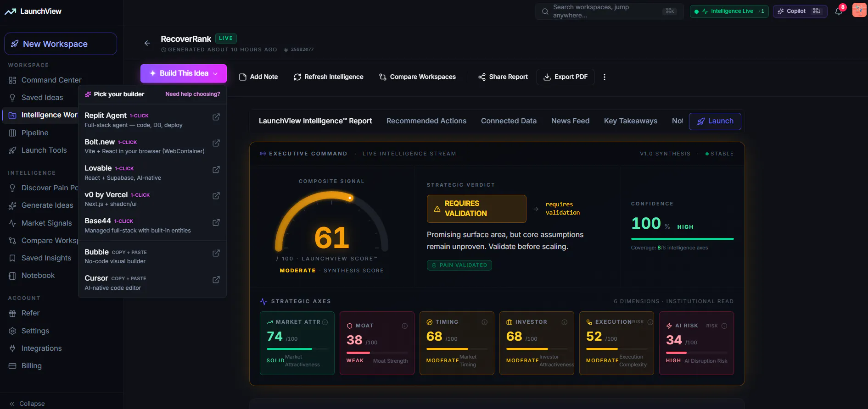Open Refer in sidebar
Screen dimensions: 868x409
pyautogui.click(x=30, y=313)
